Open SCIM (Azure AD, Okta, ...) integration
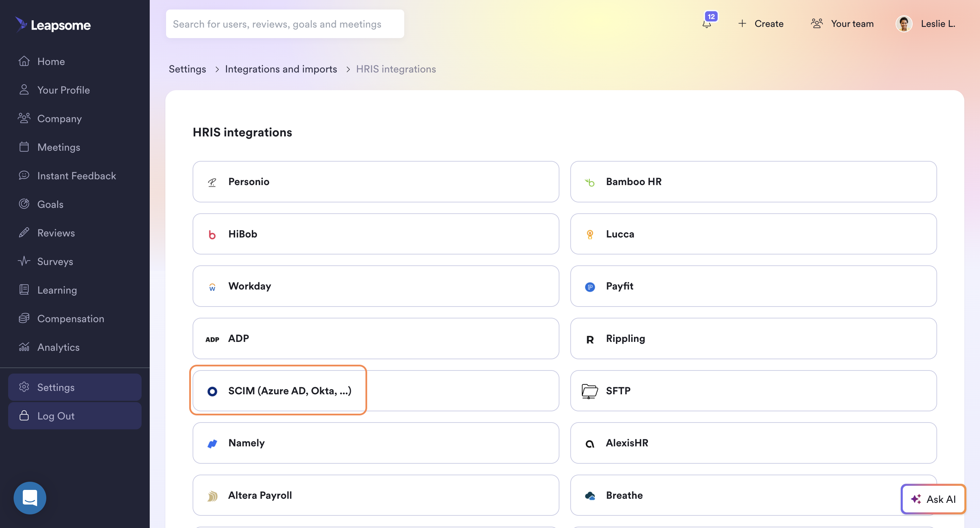This screenshot has width=980, height=528. [375, 391]
